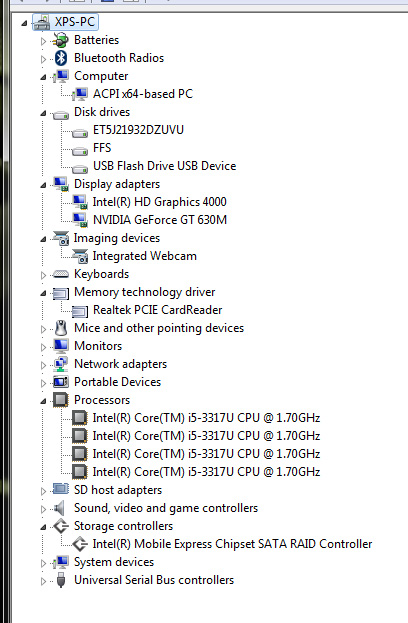Viewport: 408px width, 623px height.
Task: Collapse the XPS-PC root node
Action: 24,23
